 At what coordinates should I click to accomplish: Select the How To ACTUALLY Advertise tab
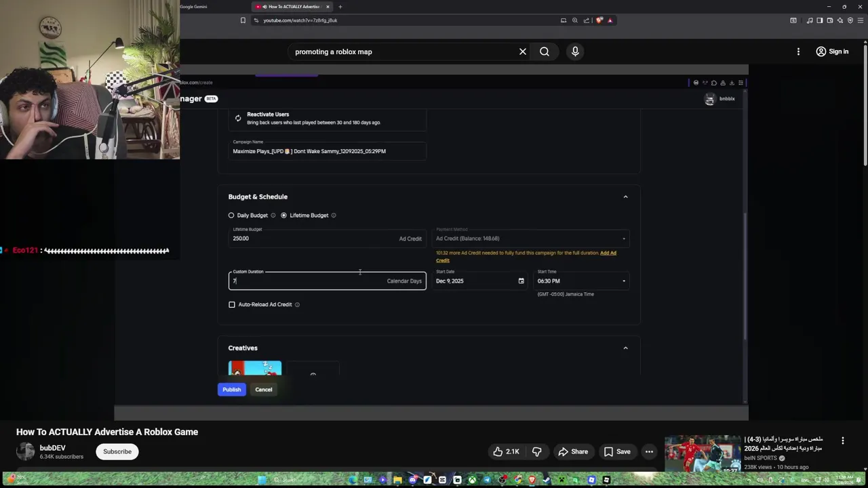[292, 7]
